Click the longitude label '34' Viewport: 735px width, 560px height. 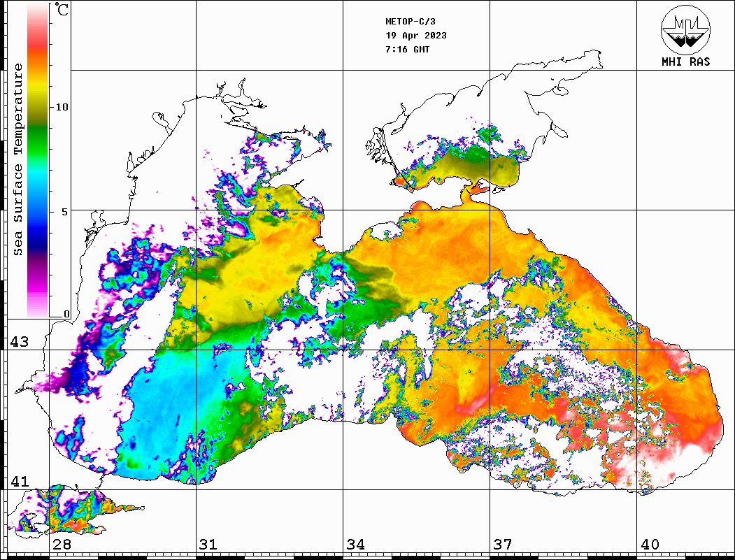[356, 544]
